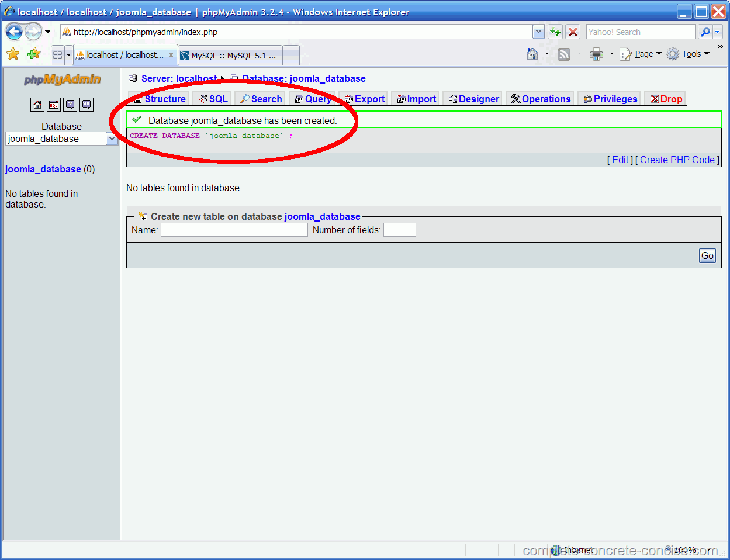Viewport: 730px width, 560px height.
Task: Click Add to Favorites star-plus icon
Action: point(34,54)
